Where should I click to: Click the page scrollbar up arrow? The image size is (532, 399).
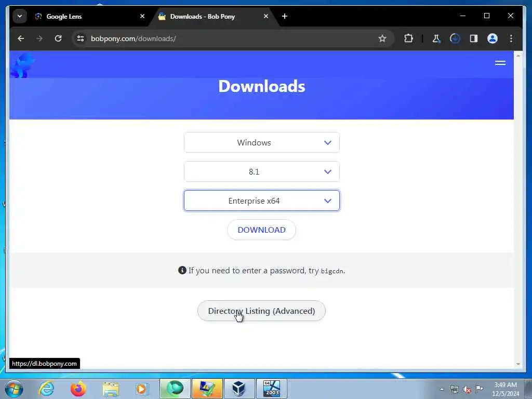pos(518,56)
